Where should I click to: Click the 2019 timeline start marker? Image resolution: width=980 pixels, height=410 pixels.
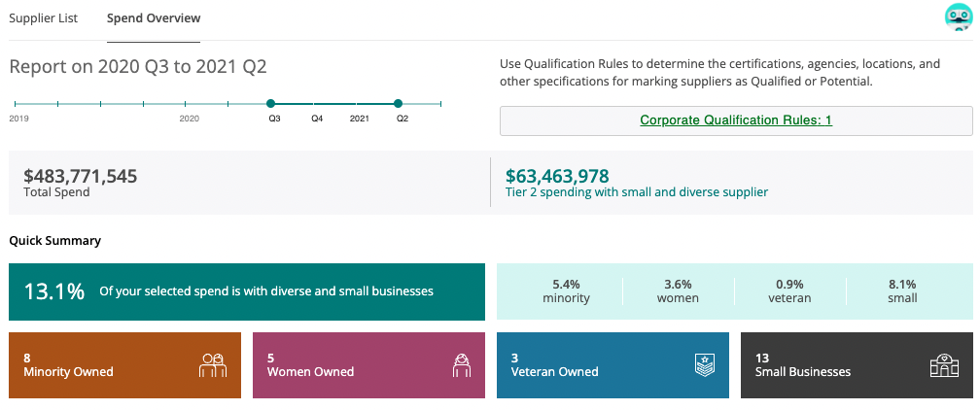(x=17, y=104)
